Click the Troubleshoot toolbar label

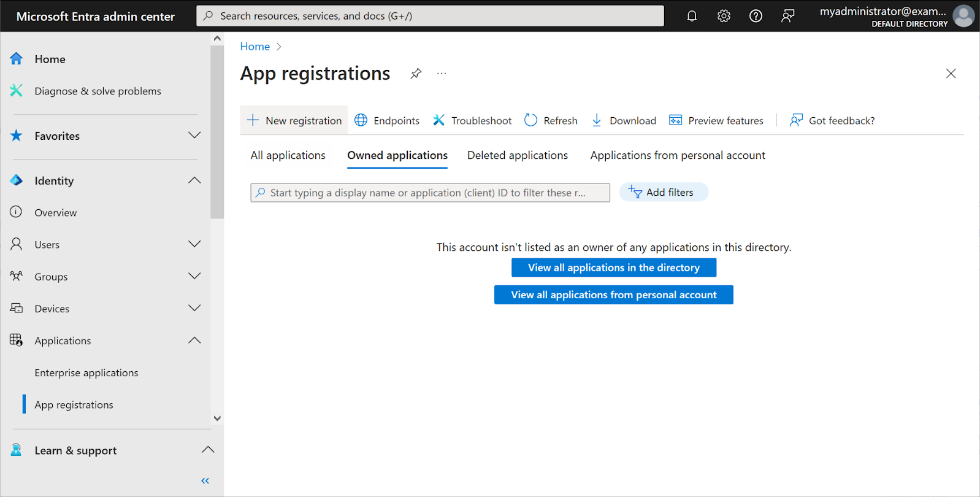point(481,121)
